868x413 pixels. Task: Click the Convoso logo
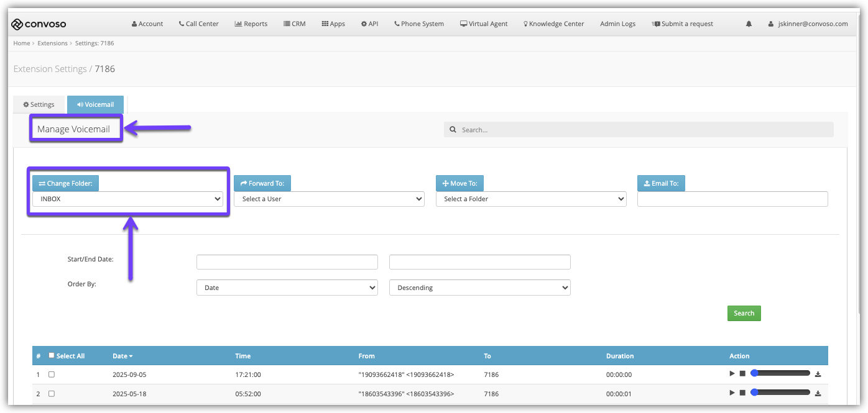click(x=39, y=24)
